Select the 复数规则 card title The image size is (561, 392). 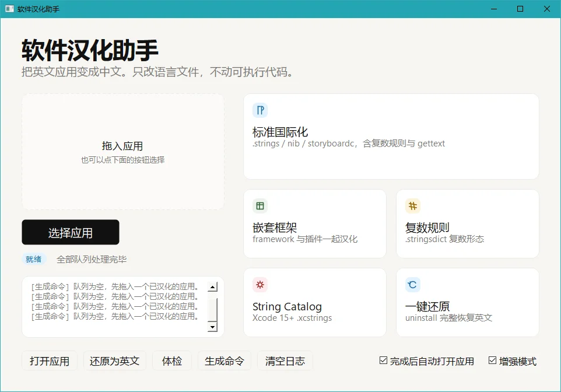point(427,228)
